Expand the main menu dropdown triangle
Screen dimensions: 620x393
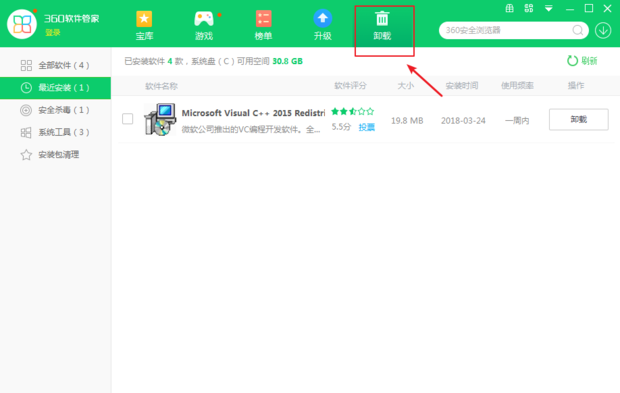tap(549, 8)
